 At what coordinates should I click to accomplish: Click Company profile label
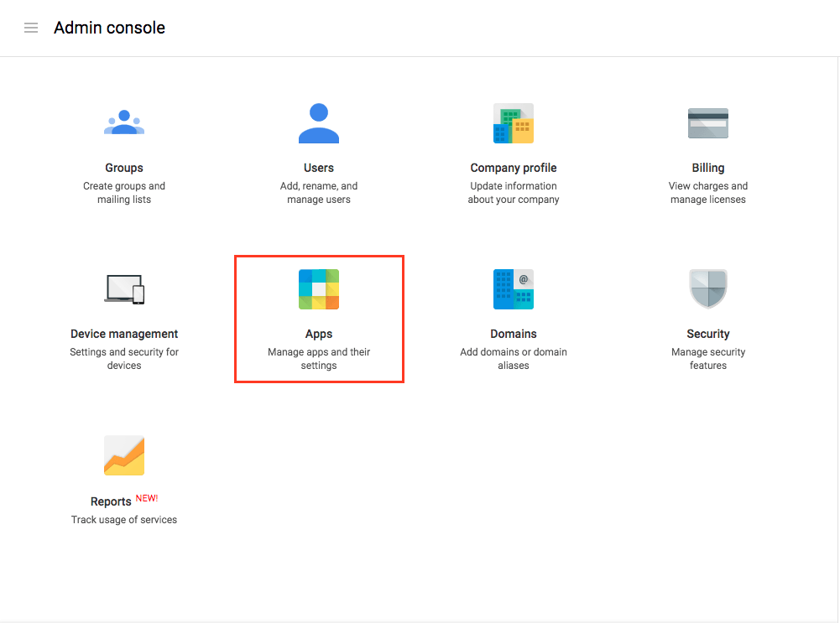514,167
